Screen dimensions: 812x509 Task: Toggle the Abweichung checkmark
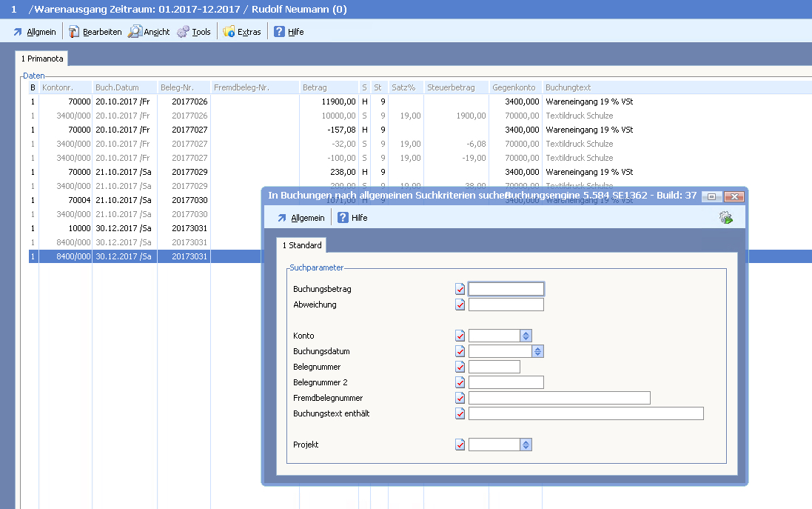[x=460, y=305]
